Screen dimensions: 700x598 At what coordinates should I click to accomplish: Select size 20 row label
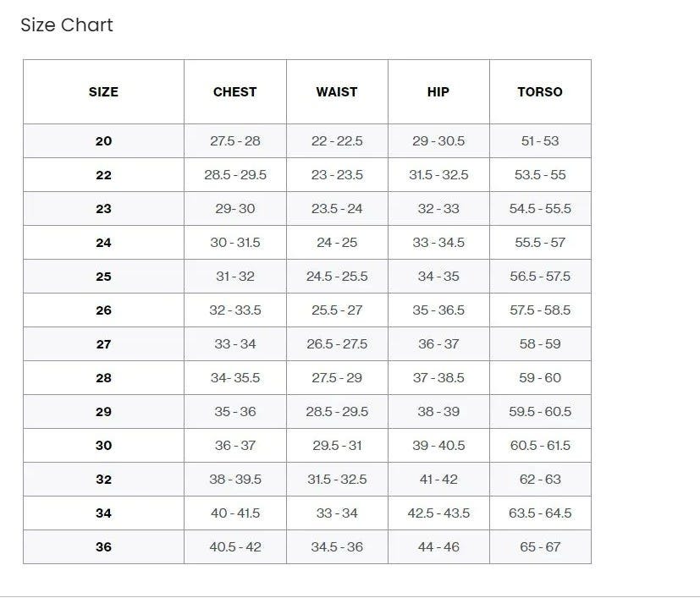(x=103, y=141)
